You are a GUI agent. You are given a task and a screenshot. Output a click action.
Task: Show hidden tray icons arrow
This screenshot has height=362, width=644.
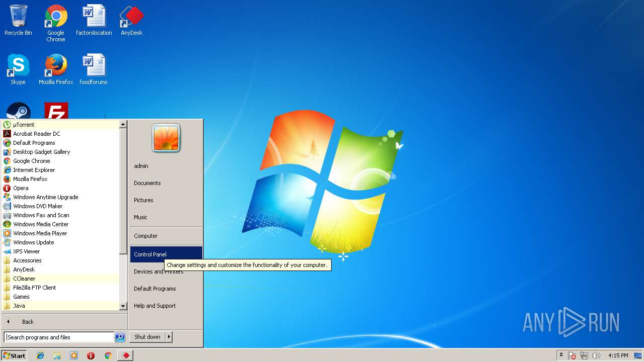tap(561, 355)
